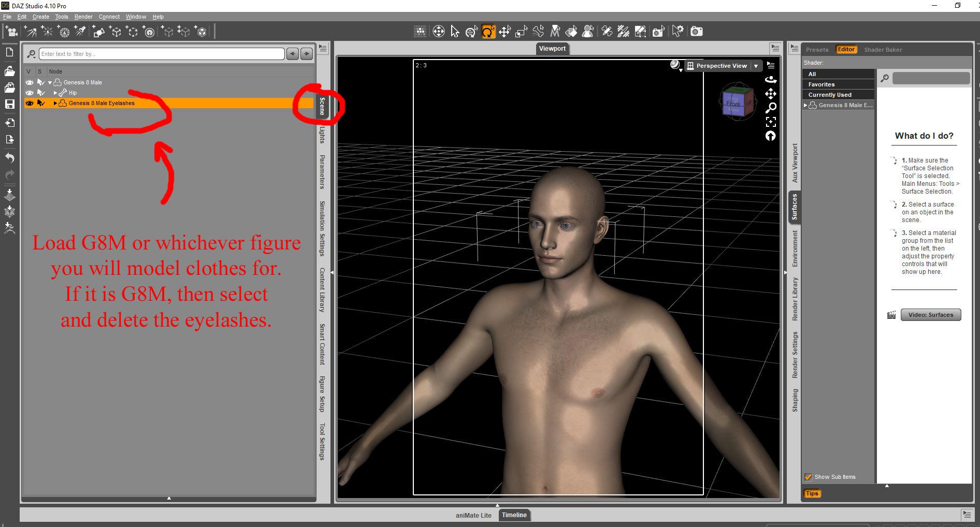The width and height of the screenshot is (980, 527).
Task: Open the Scene pane options menu
Action: coord(323,49)
